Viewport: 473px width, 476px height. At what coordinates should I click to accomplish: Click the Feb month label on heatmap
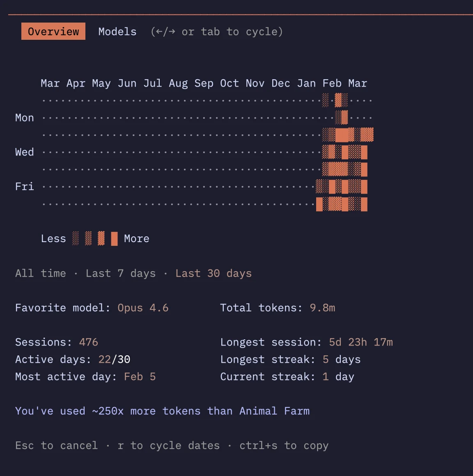click(332, 83)
